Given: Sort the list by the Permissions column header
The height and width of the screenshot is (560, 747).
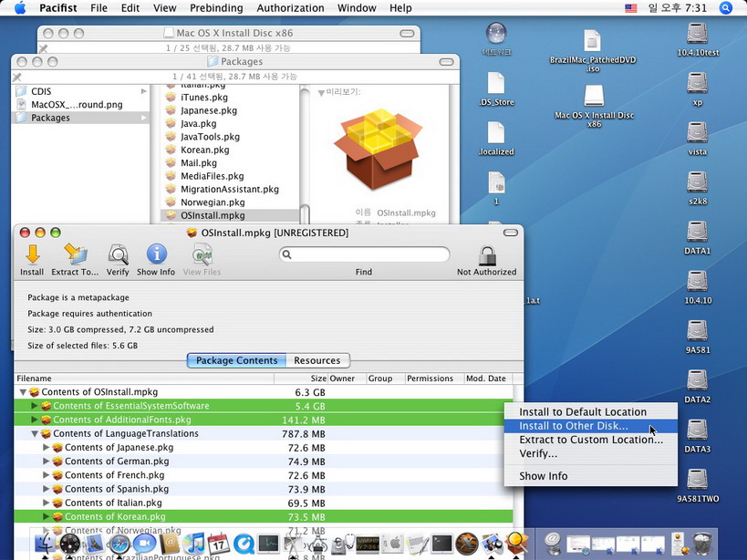Looking at the screenshot, I should (x=434, y=379).
